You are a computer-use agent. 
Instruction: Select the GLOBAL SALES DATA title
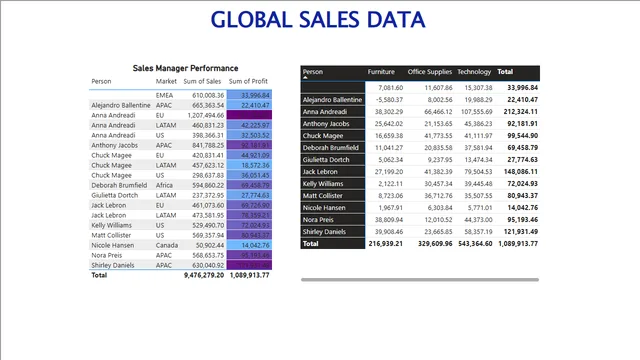click(318, 20)
